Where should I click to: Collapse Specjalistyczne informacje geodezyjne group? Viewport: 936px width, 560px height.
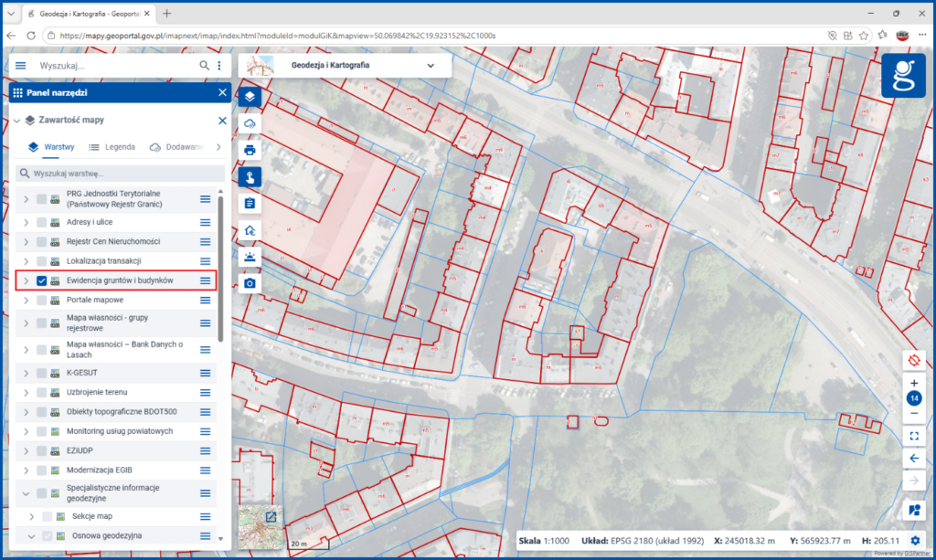27,494
